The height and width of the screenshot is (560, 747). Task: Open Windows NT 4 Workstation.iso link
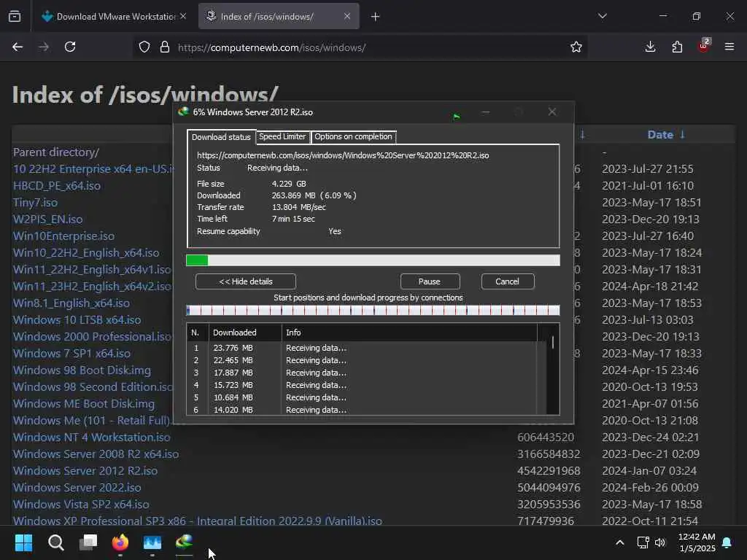click(91, 437)
